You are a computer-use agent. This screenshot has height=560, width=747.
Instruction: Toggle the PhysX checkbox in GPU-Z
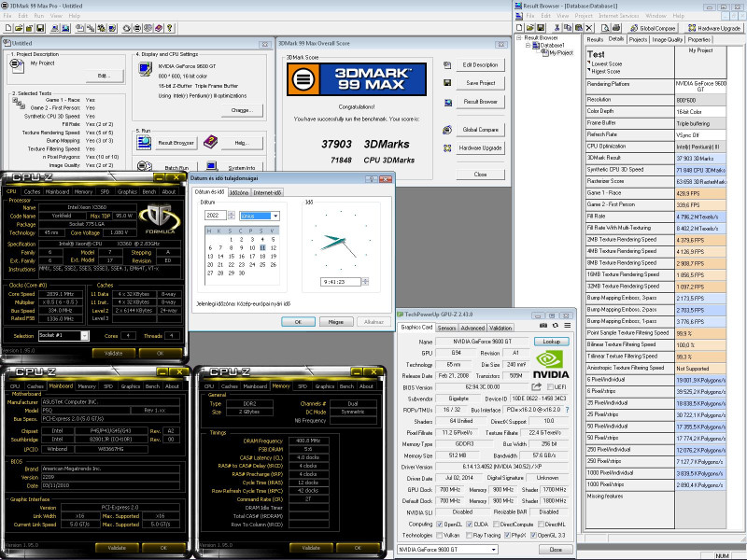[507, 535]
